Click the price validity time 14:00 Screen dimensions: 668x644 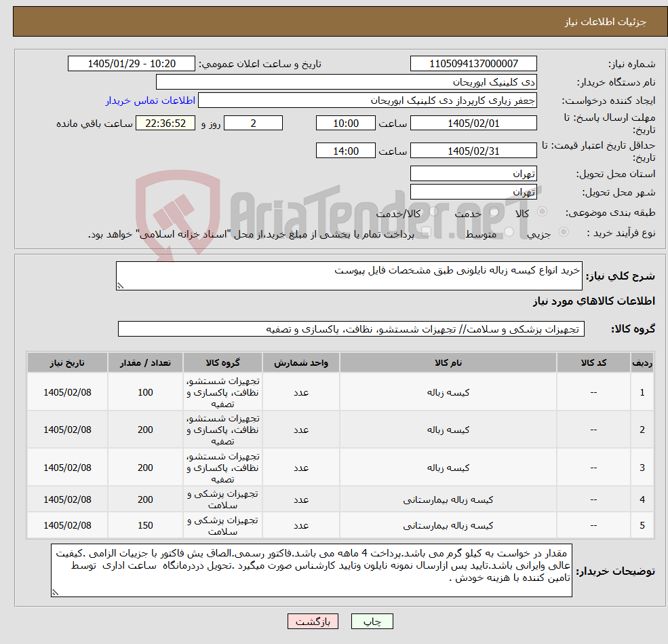[x=345, y=151]
